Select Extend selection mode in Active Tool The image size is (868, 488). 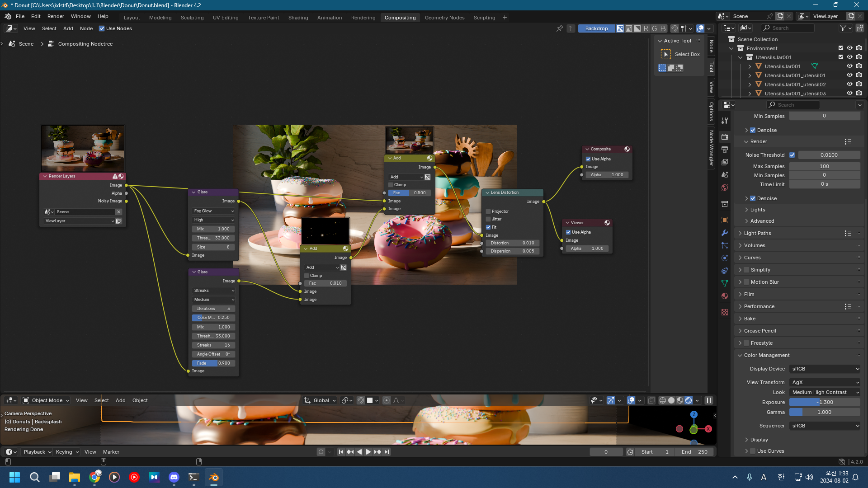coord(671,68)
